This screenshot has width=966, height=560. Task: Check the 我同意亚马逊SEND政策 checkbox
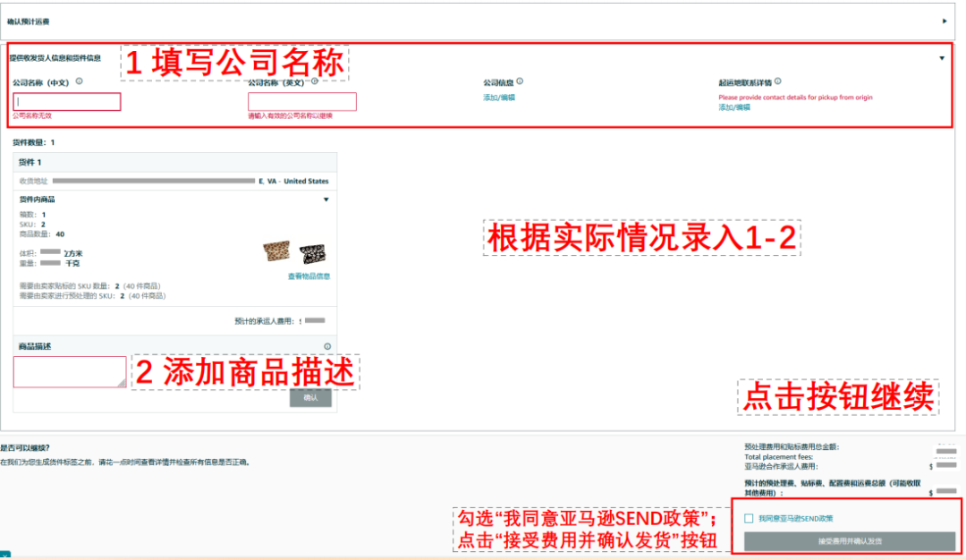point(749,518)
